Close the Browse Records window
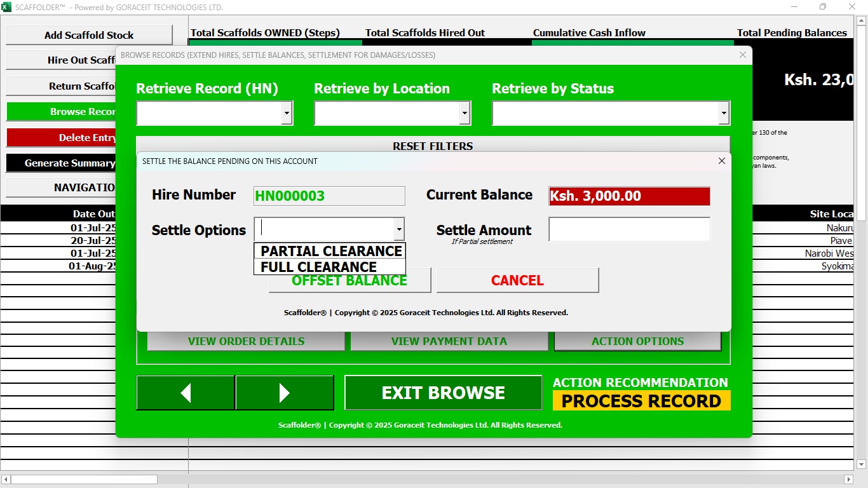 742,55
